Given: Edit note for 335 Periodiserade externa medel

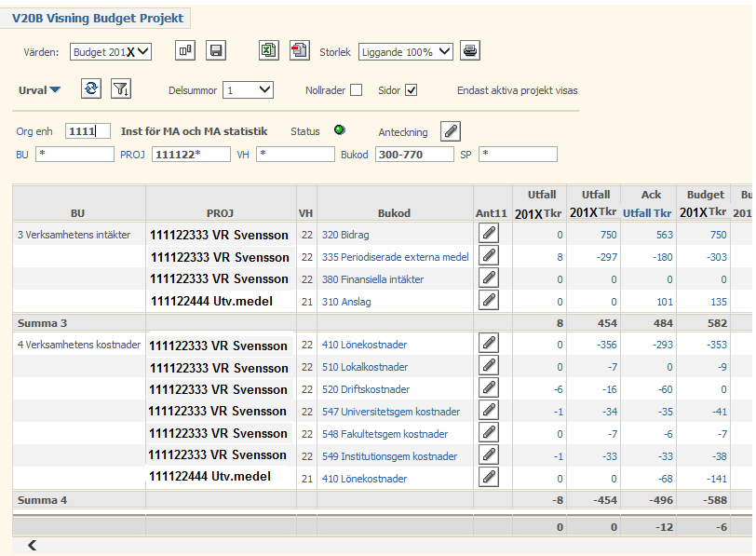Looking at the screenshot, I should (x=489, y=256).
